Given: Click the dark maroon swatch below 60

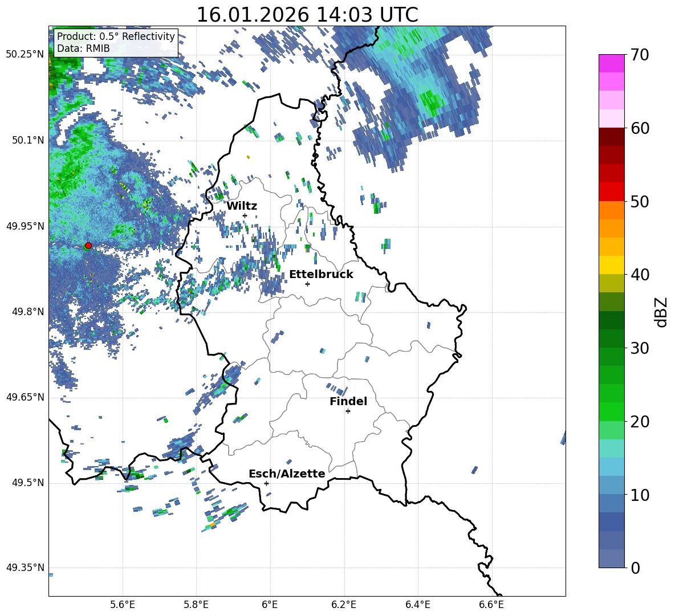Looking at the screenshot, I should tap(611, 137).
